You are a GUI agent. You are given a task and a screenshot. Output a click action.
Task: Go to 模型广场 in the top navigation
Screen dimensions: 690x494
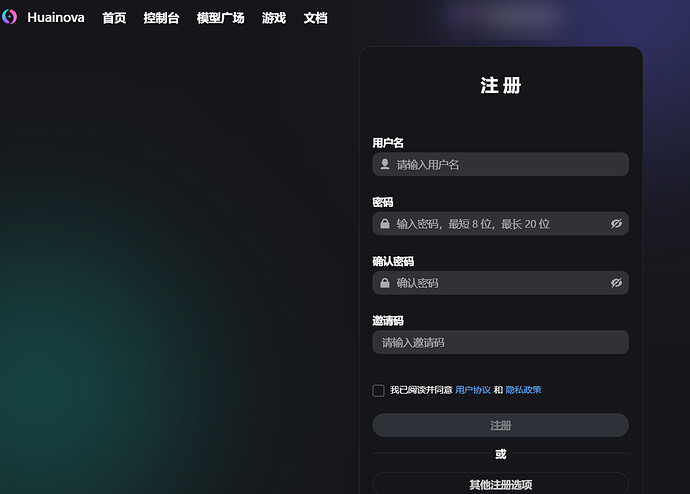(220, 18)
